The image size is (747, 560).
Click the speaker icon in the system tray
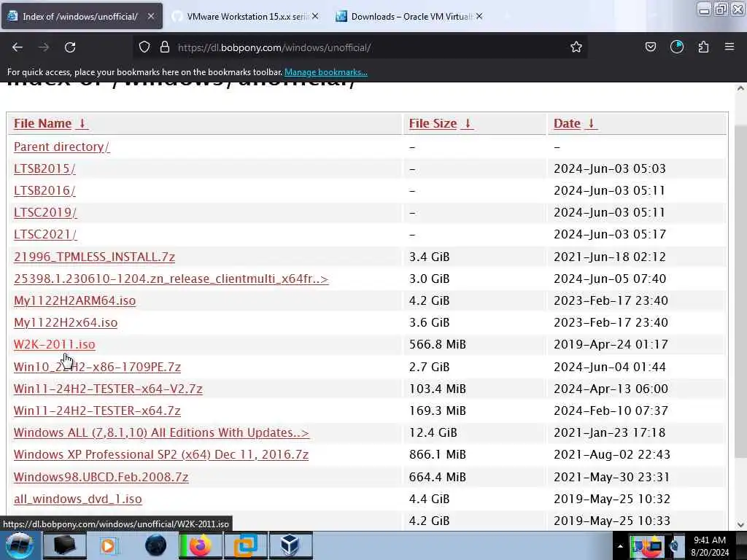pos(675,547)
